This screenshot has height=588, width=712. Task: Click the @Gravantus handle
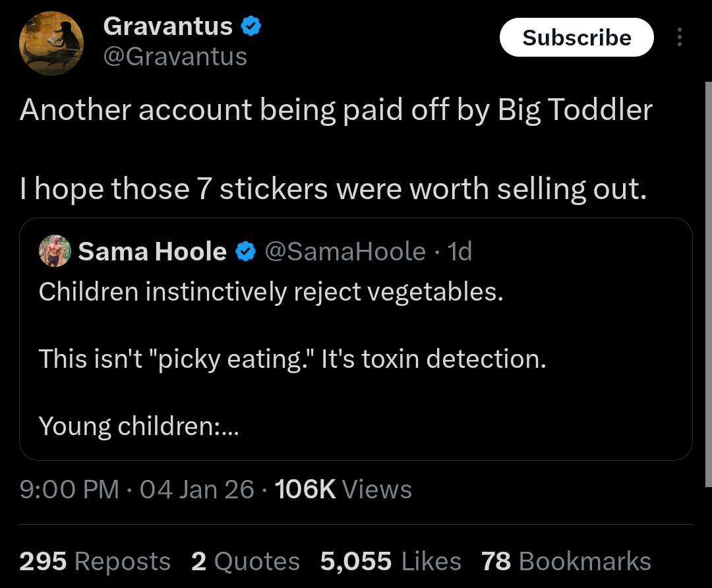point(175,57)
